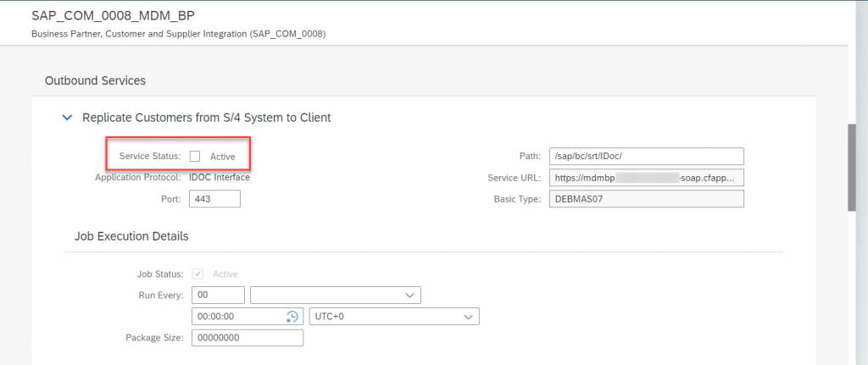Click the title SAP_COM_0008_MDM_BP
The width and height of the screenshot is (868, 365).
click(x=113, y=15)
